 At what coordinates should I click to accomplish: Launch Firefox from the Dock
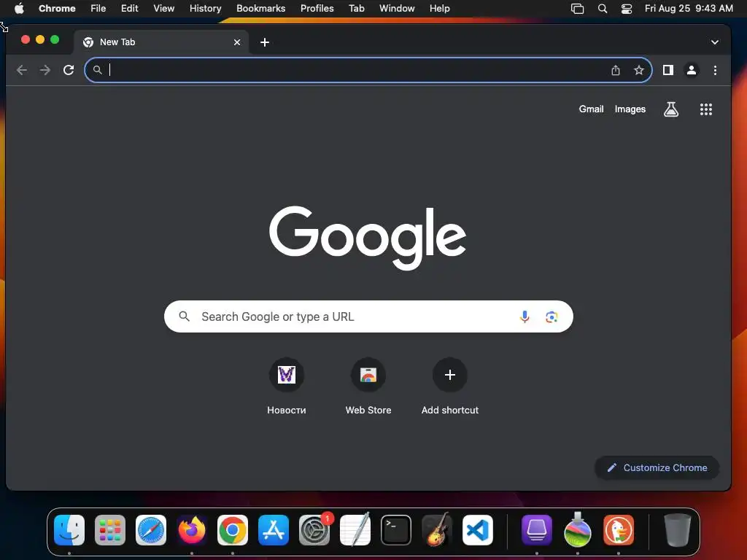pyautogui.click(x=192, y=530)
